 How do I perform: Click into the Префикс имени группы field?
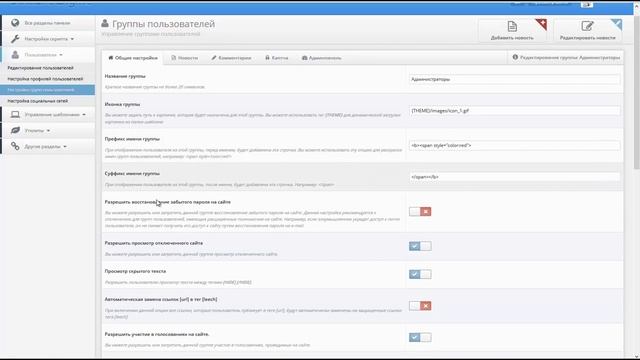tap(514, 145)
